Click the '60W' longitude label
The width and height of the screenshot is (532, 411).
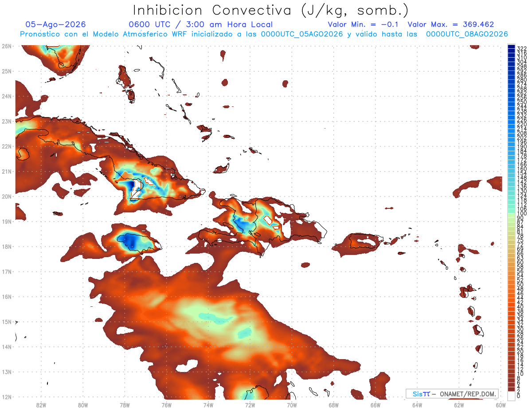pyautogui.click(x=501, y=404)
